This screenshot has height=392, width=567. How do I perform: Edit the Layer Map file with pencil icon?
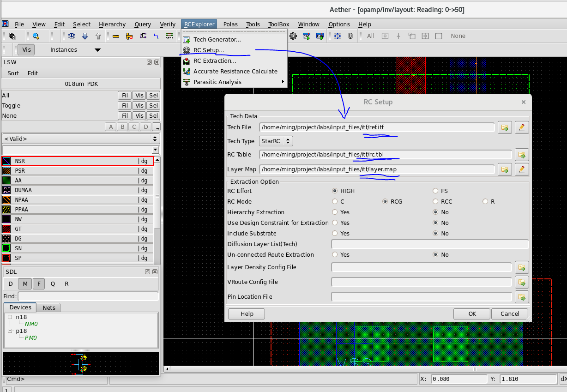(521, 169)
